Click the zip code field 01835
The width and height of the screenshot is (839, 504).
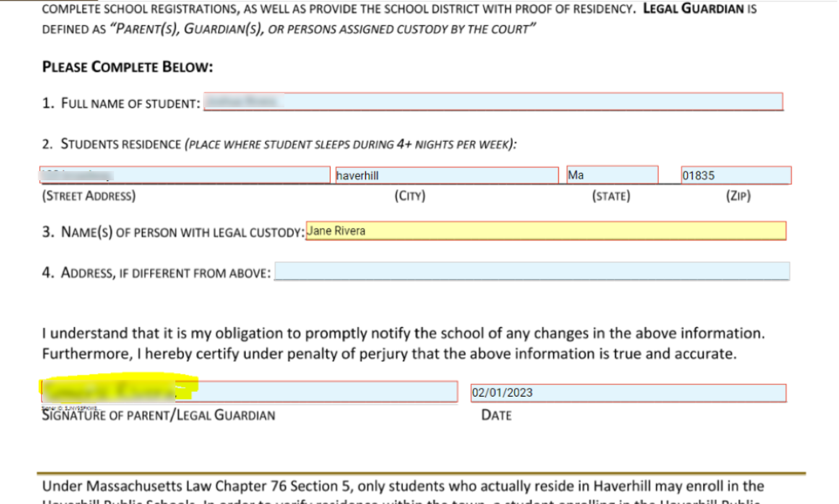(x=736, y=175)
